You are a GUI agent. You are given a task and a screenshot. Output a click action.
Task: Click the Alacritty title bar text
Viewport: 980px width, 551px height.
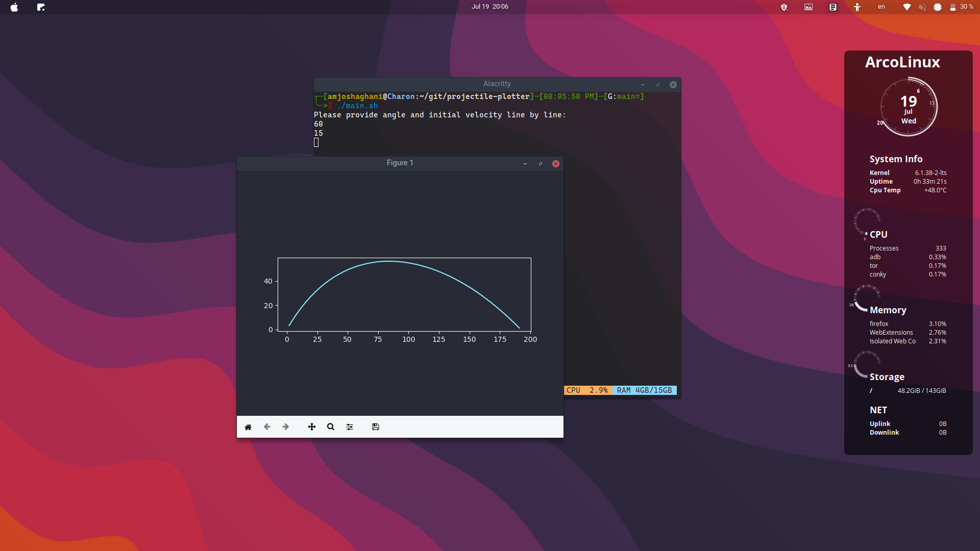click(x=497, y=84)
